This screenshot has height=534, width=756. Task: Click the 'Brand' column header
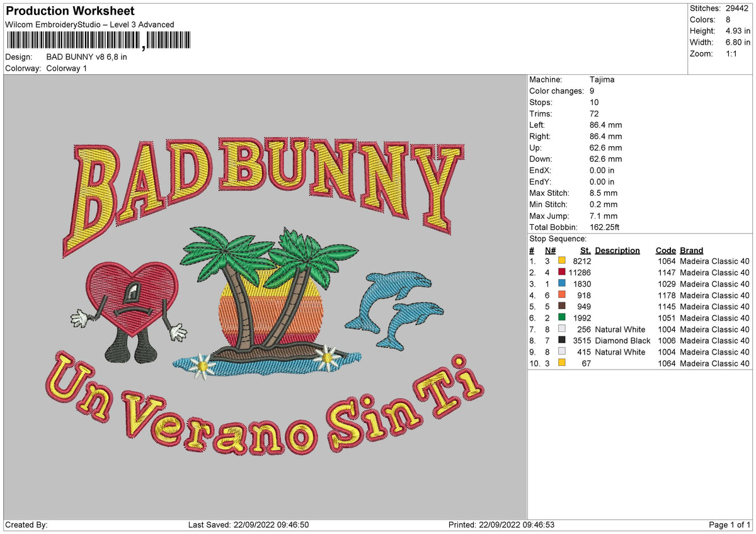click(692, 250)
